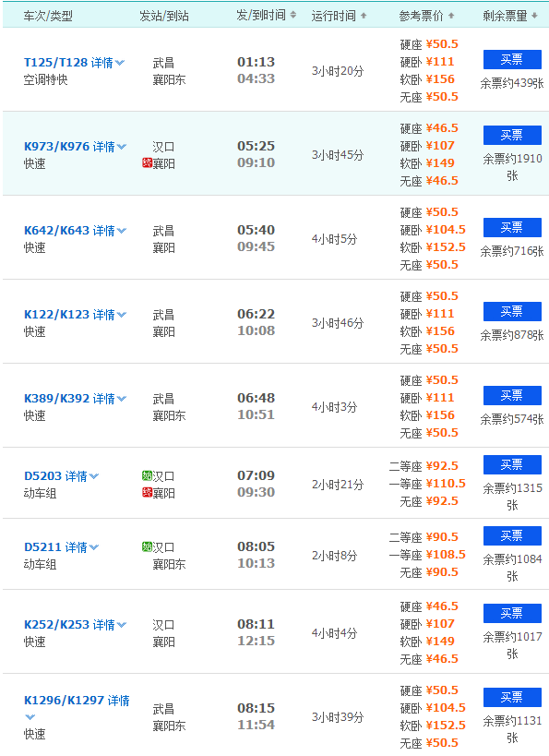Sort by departure/arrival time arrows
The width and height of the screenshot is (549, 756).
(293, 16)
